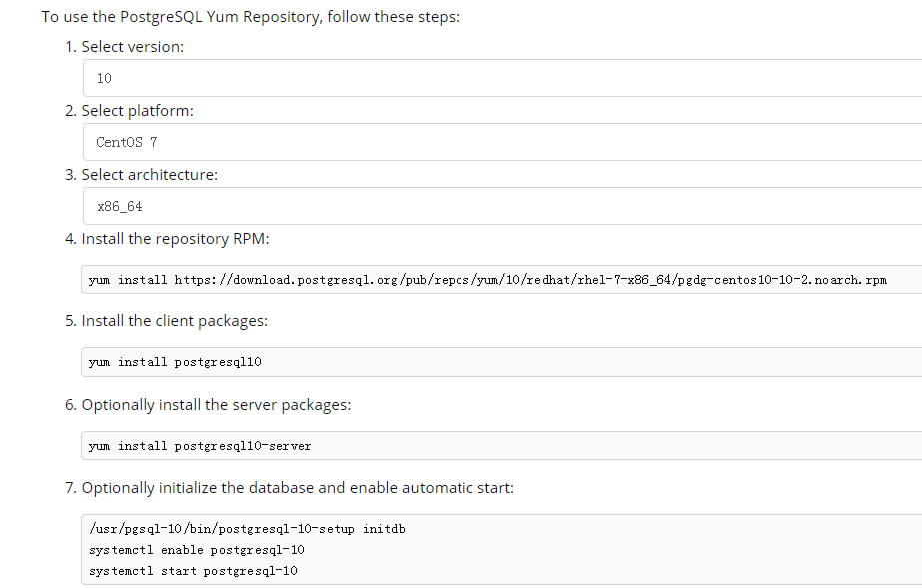Click the 'systemctl start postgresql-10' line
The image size is (922, 588).
(x=193, y=571)
